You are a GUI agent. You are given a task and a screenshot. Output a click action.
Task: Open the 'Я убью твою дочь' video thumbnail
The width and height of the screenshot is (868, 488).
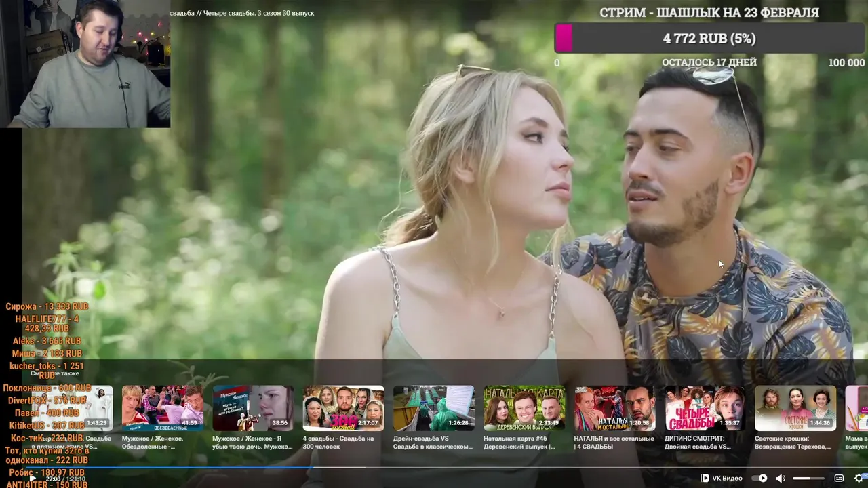click(253, 408)
